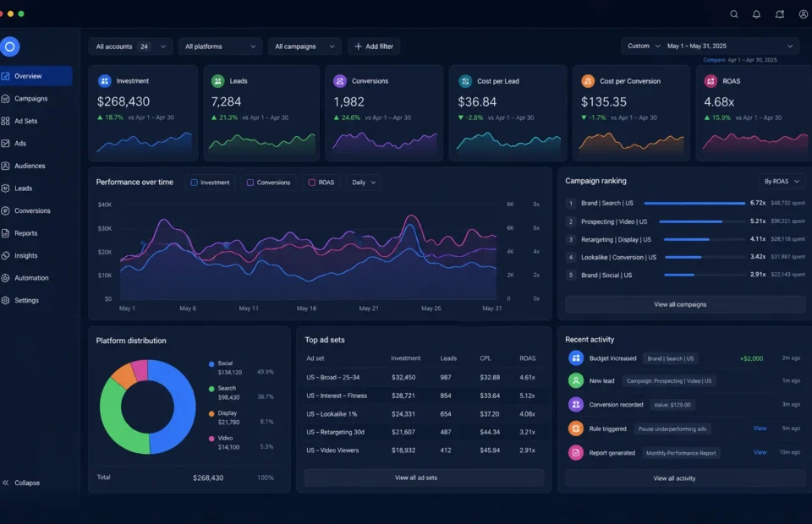Open the All platforms dropdown
812x524 pixels.
(220, 46)
